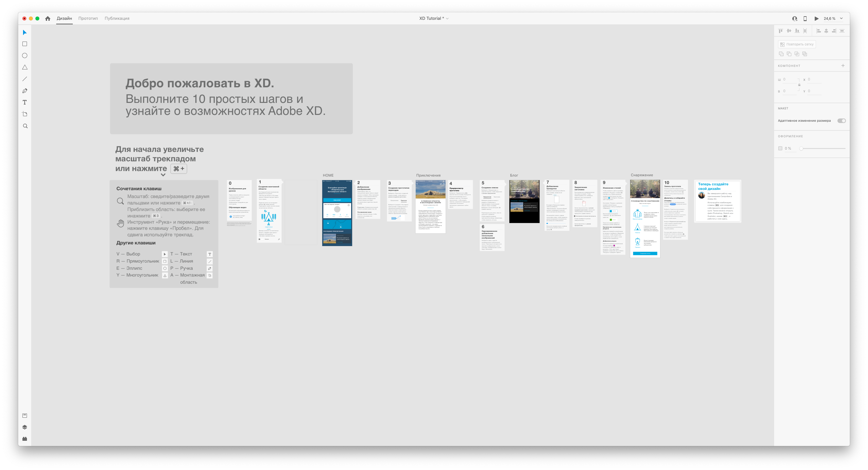Select the step 10 artboard
The image size is (868, 470).
[675, 209]
